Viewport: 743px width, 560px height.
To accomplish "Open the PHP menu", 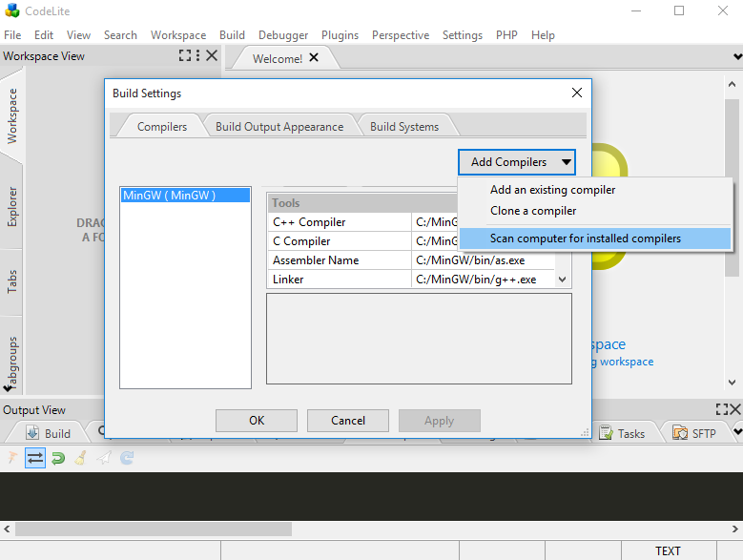I will [x=506, y=35].
